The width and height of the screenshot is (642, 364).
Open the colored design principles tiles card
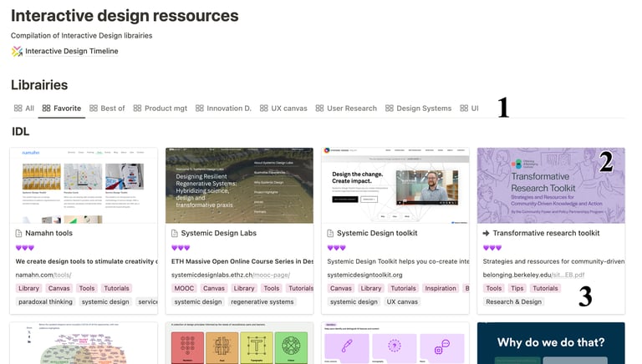pyautogui.click(x=240, y=343)
